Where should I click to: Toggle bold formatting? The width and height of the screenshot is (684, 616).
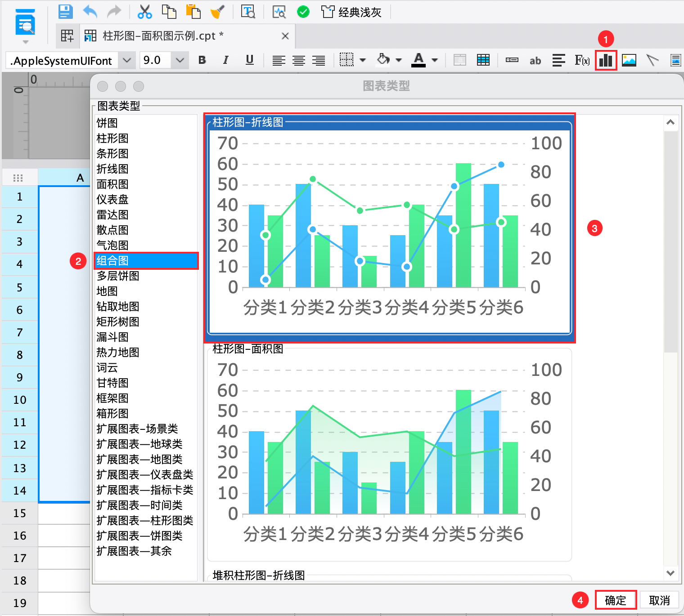click(202, 60)
